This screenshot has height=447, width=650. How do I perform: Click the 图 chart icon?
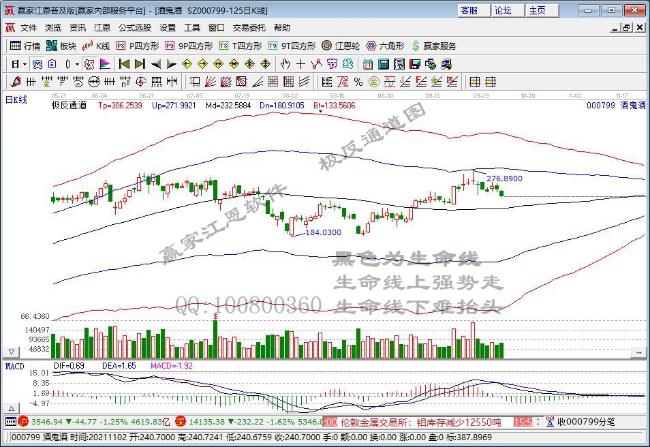click(x=37, y=64)
